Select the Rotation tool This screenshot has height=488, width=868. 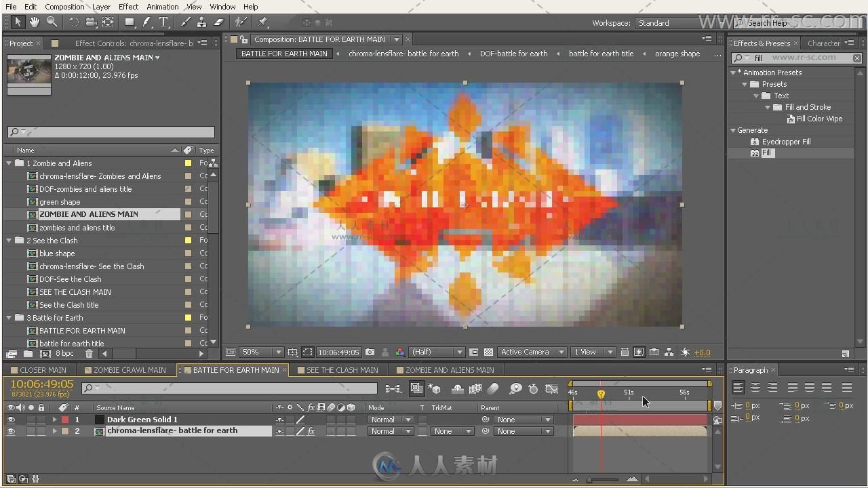74,22
